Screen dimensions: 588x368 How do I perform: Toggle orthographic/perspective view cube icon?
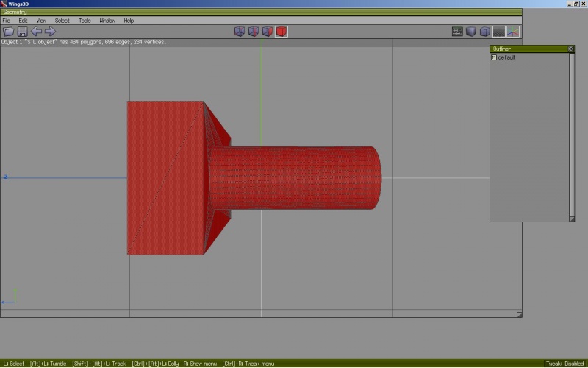click(485, 32)
